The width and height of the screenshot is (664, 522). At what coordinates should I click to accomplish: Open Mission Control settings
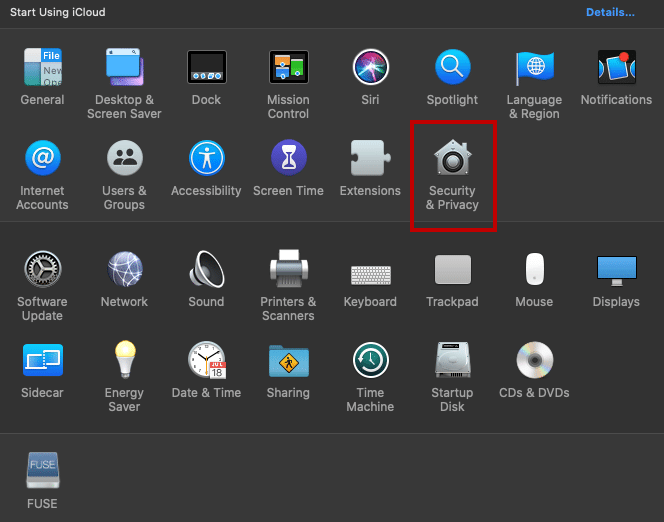pyautogui.click(x=288, y=68)
